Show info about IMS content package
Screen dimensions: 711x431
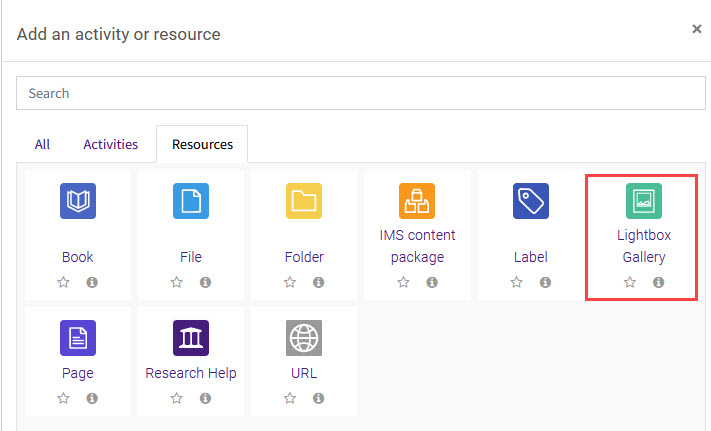(432, 282)
